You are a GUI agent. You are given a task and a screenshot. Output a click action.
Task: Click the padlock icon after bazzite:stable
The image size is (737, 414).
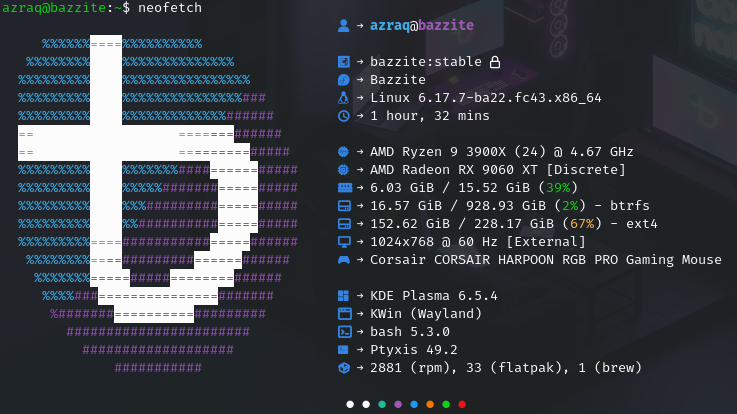(x=494, y=62)
